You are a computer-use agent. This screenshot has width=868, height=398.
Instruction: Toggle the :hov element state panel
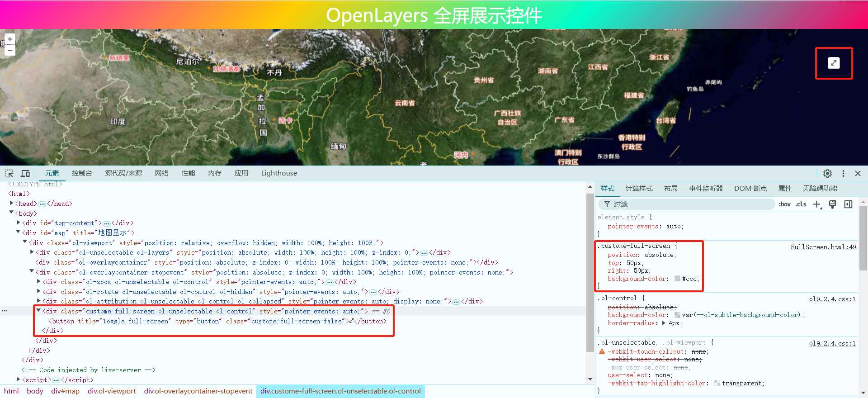[784, 204]
